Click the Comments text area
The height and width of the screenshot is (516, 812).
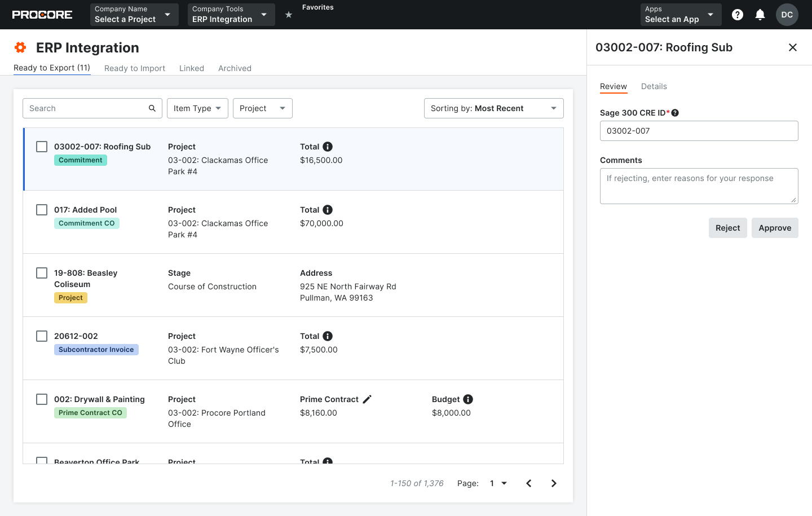point(699,186)
